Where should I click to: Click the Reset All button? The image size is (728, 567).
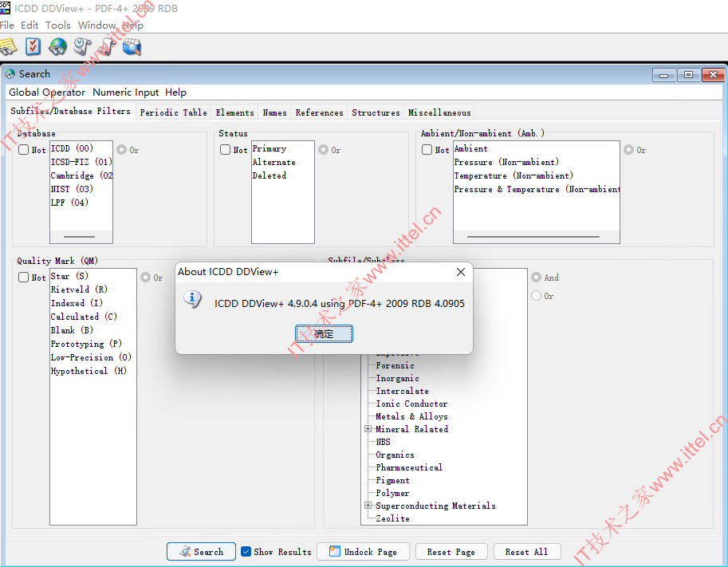[527, 552]
